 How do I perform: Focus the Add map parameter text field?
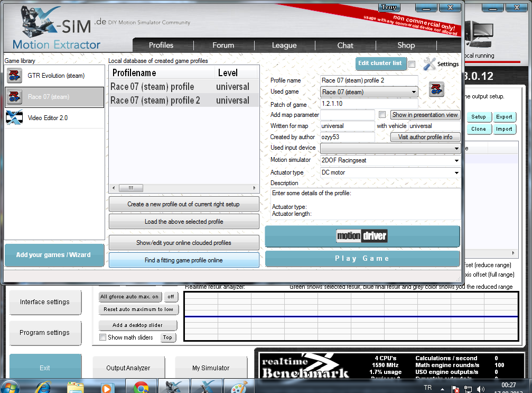[x=348, y=115]
